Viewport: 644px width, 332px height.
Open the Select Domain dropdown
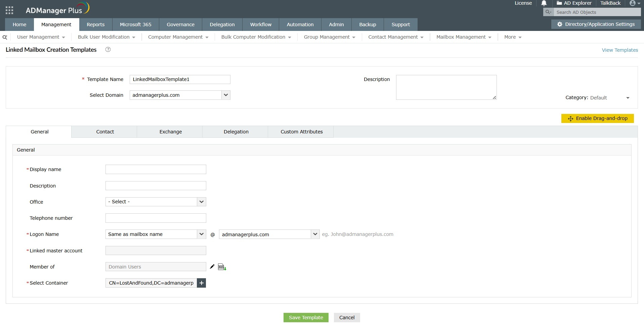tap(226, 95)
